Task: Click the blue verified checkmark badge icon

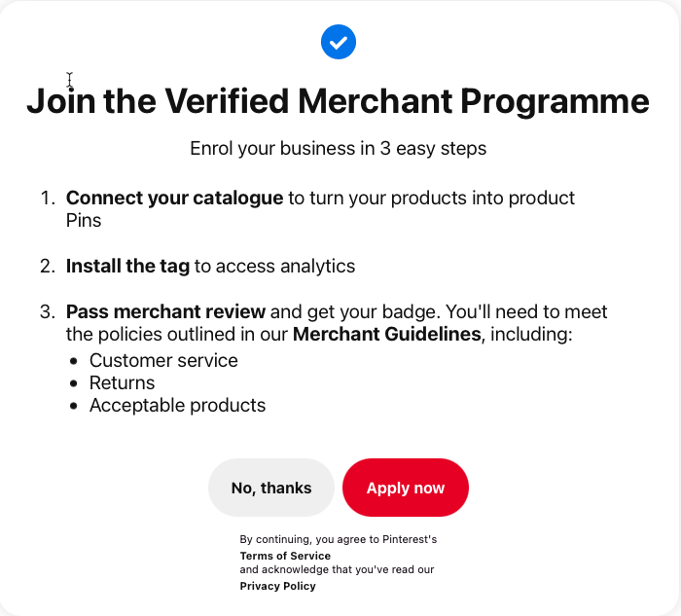Action: (339, 42)
